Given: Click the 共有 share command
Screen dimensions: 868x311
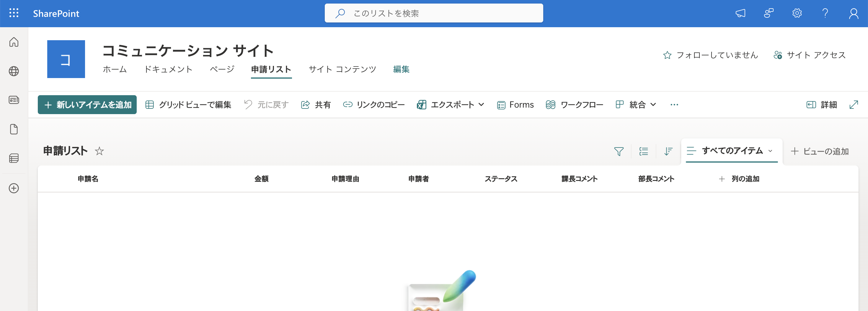Looking at the screenshot, I should click(316, 105).
